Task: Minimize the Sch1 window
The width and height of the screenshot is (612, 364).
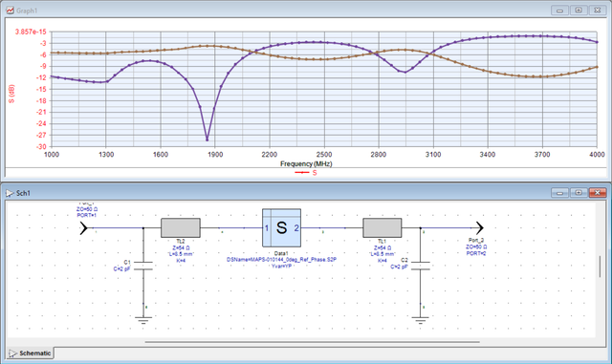Action: [x=559, y=193]
